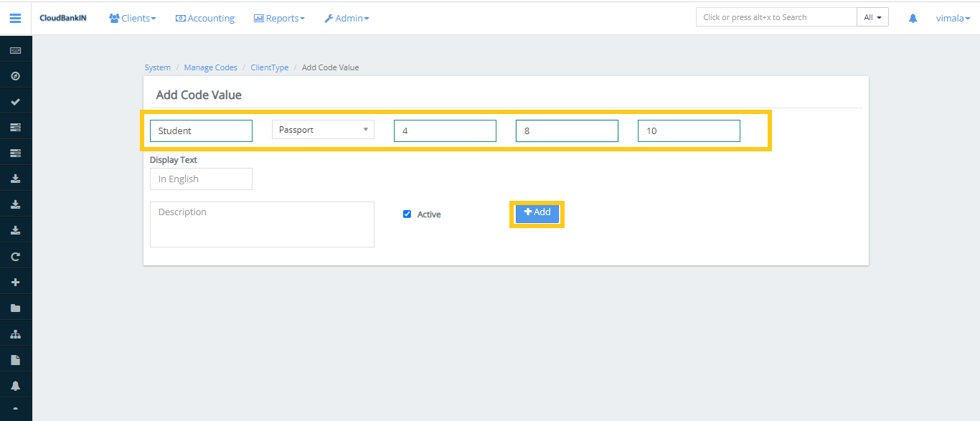This screenshot has width=980, height=421.
Task: Open the notifications bell icon in top bar
Action: tap(913, 17)
